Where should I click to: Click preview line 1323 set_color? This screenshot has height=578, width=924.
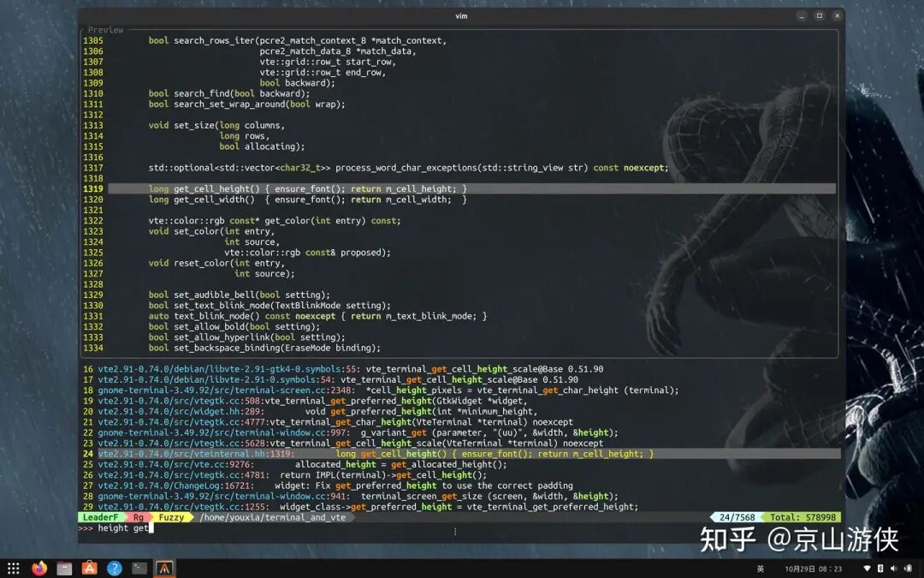point(211,232)
